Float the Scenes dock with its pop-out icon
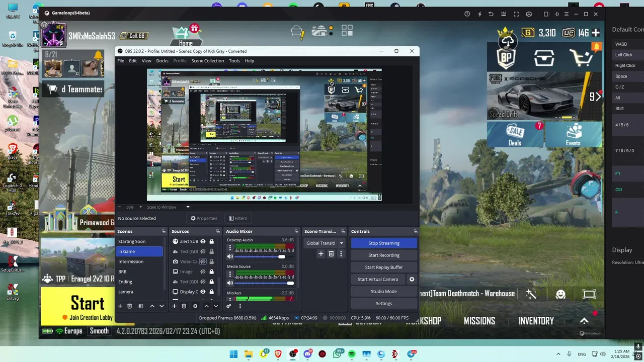This screenshot has height=362, width=644. pyautogui.click(x=164, y=231)
